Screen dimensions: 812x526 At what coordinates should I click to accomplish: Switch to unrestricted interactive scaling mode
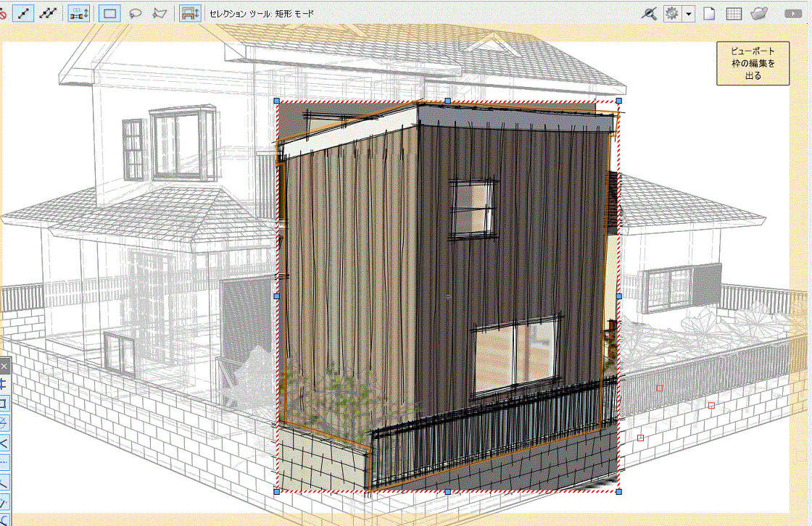pyautogui.click(x=49, y=14)
